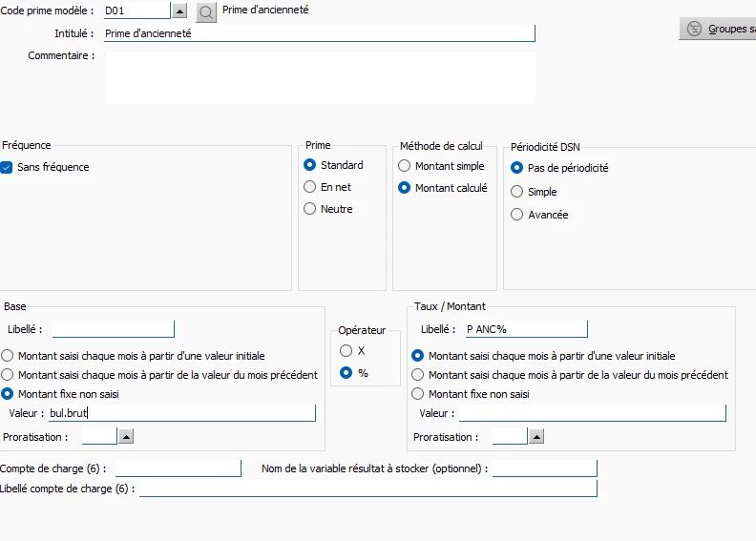Click the Base Valeur field containing bul.brut
The width and height of the screenshot is (756, 541).
click(181, 413)
